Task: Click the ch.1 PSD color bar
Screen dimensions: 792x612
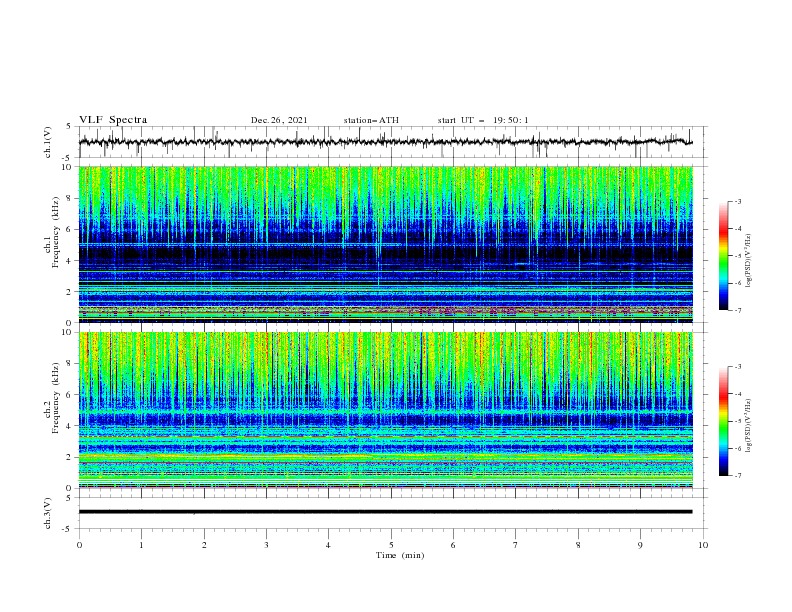Action: (x=723, y=256)
